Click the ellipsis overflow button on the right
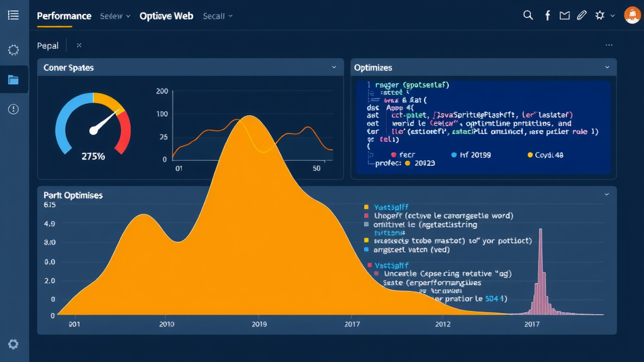The image size is (644, 362). click(x=609, y=45)
